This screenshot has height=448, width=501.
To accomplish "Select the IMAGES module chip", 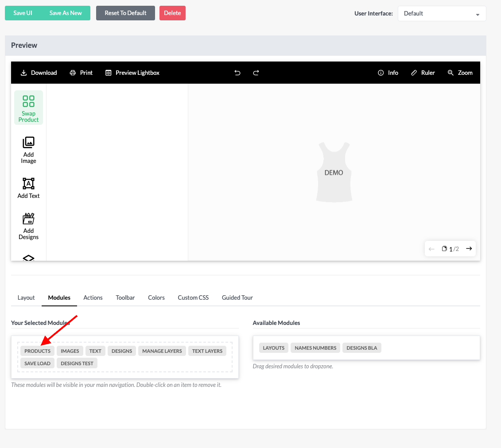I will (x=70, y=351).
